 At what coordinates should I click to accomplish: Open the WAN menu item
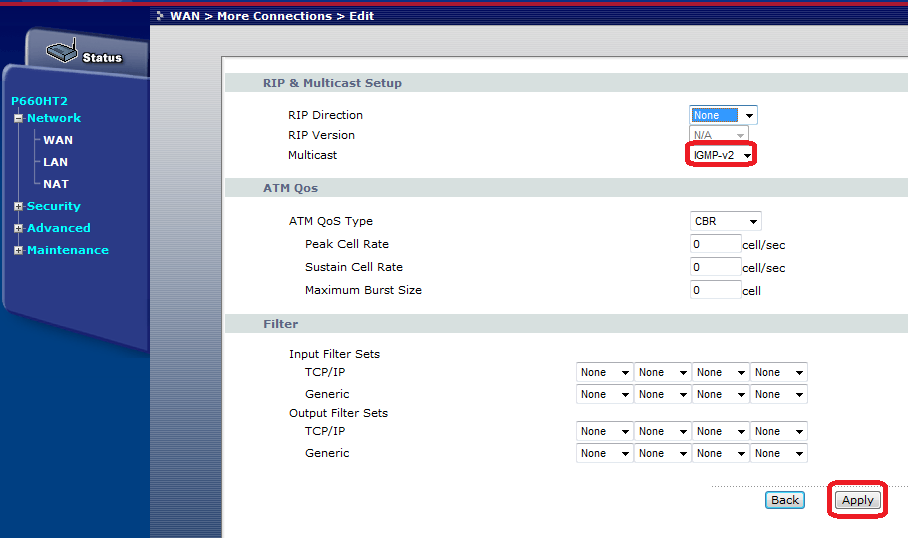point(58,140)
